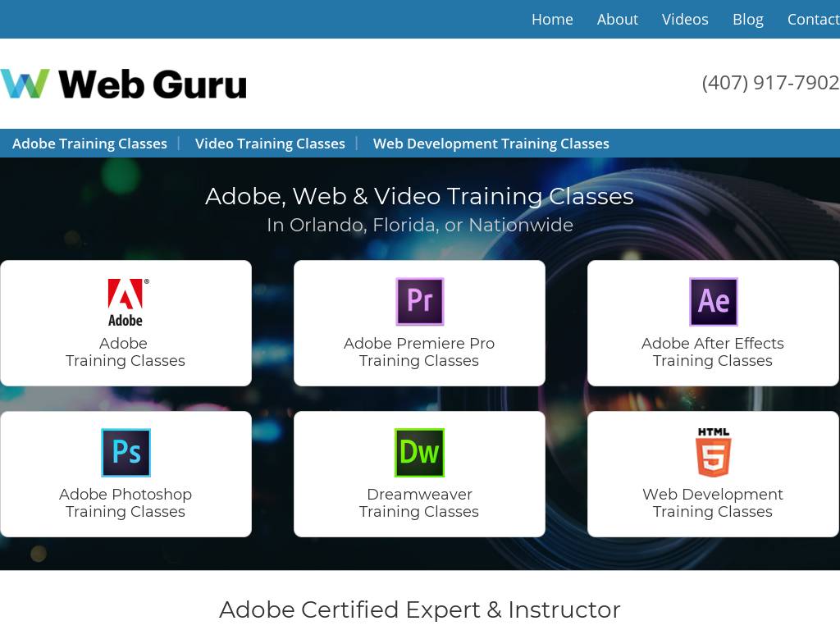This screenshot has height=630, width=840.
Task: Click the red Adobe logo icon
Action: click(x=126, y=302)
